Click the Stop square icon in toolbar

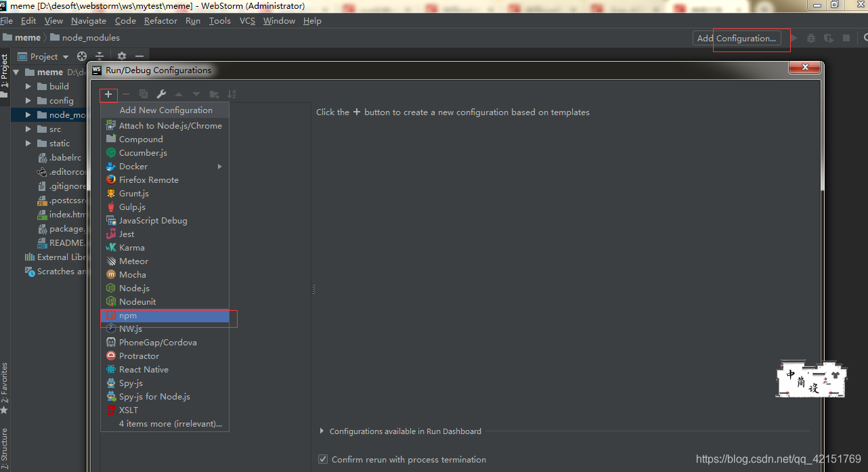(846, 39)
